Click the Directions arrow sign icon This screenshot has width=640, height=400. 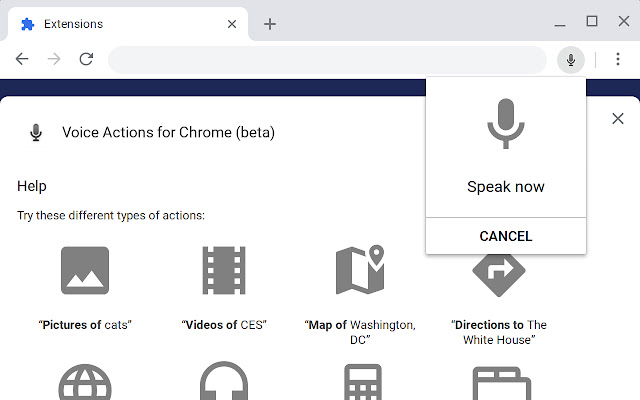click(498, 270)
